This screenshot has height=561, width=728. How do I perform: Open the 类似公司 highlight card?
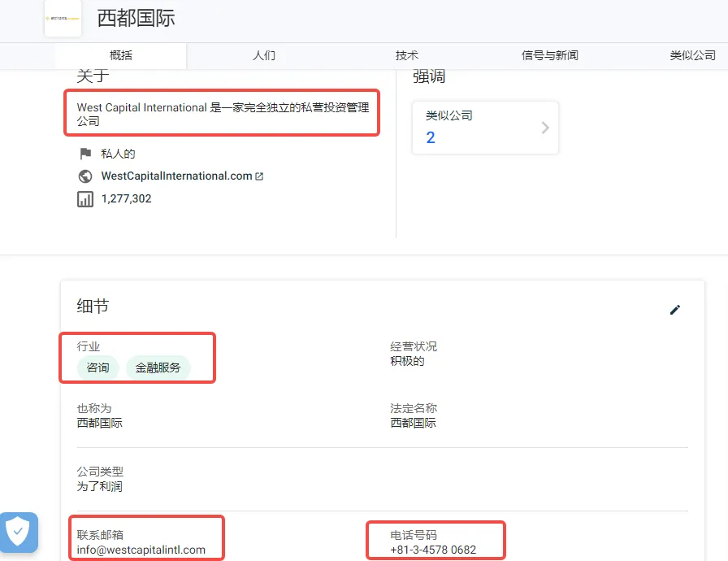click(485, 128)
